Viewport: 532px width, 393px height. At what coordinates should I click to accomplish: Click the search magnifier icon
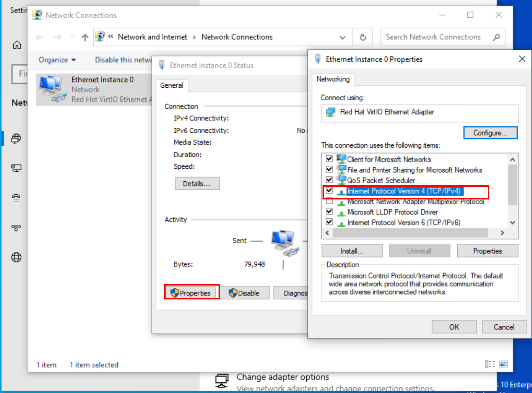(x=496, y=37)
